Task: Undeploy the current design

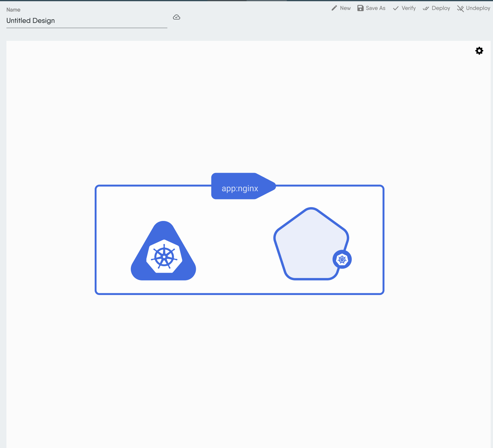Action: tap(477, 8)
